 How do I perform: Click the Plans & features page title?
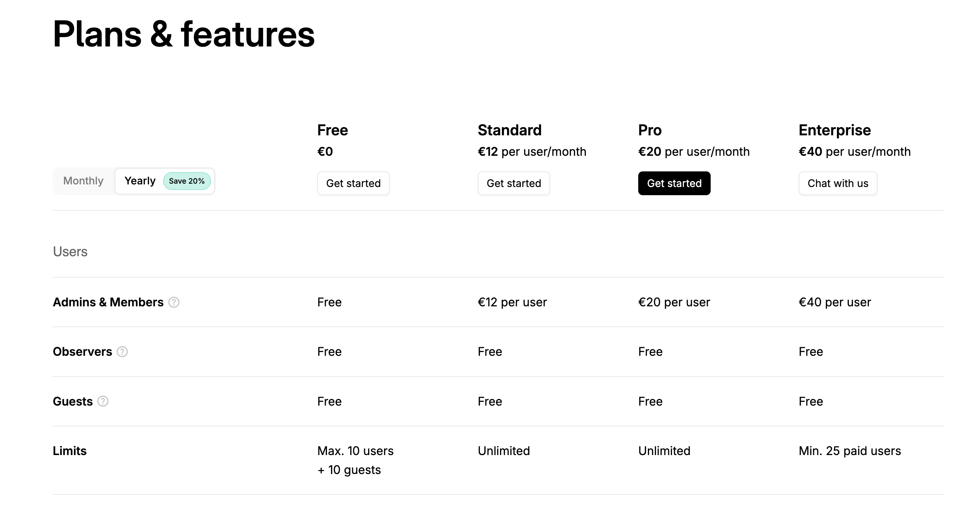(184, 34)
